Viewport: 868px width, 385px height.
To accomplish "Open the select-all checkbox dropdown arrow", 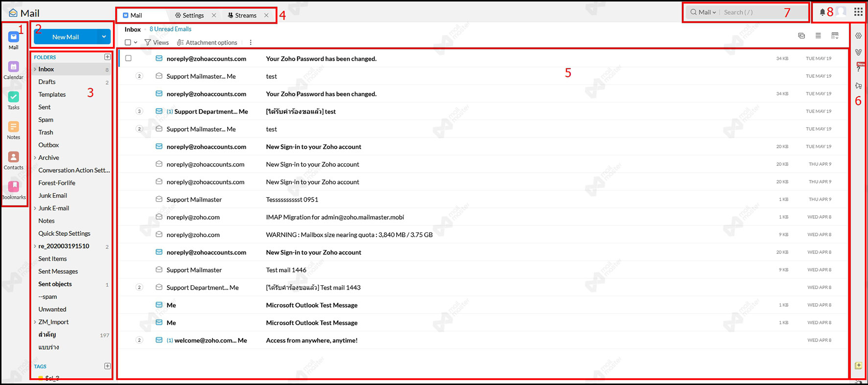I will (136, 43).
